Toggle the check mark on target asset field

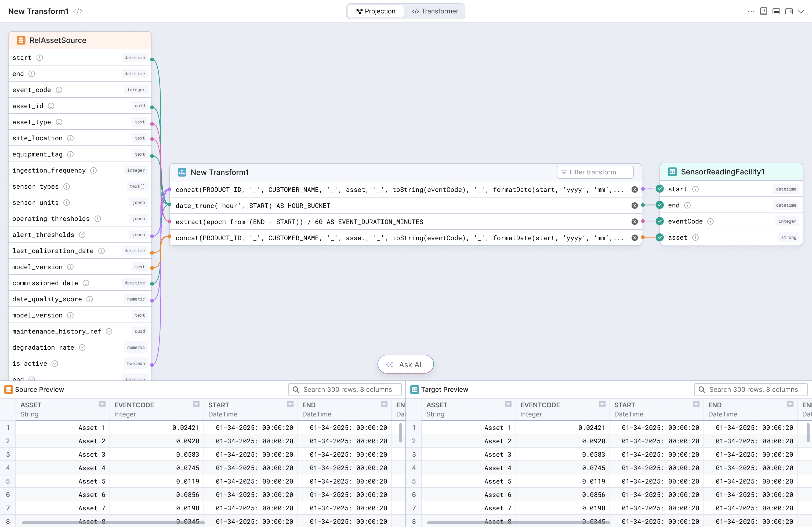pyautogui.click(x=660, y=237)
